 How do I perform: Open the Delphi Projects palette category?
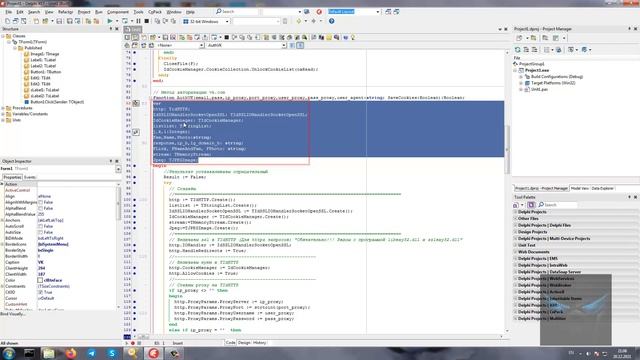(x=532, y=212)
